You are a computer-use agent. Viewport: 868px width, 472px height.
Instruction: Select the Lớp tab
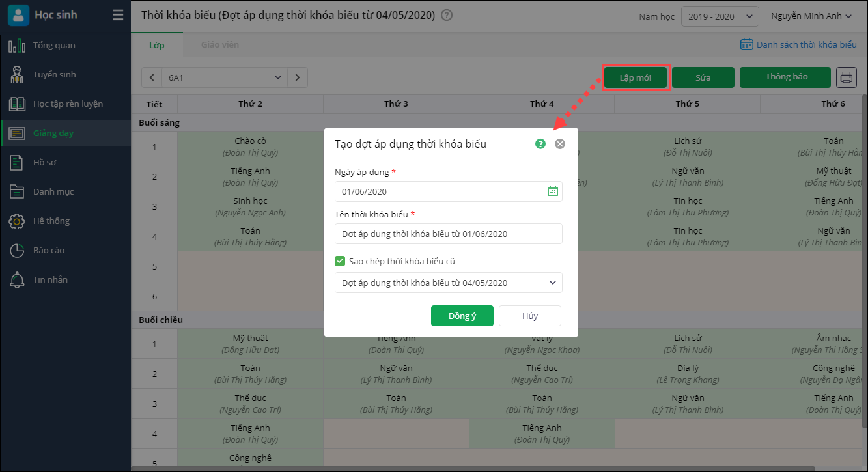coord(156,45)
